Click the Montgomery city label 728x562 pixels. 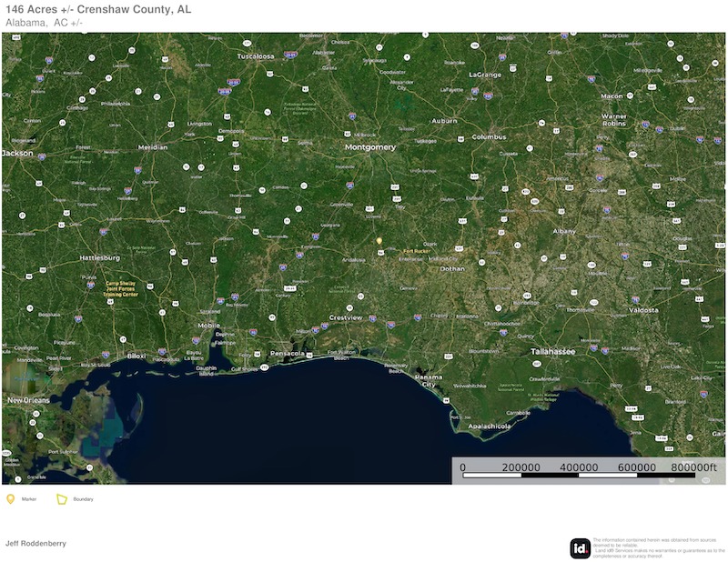(x=369, y=146)
